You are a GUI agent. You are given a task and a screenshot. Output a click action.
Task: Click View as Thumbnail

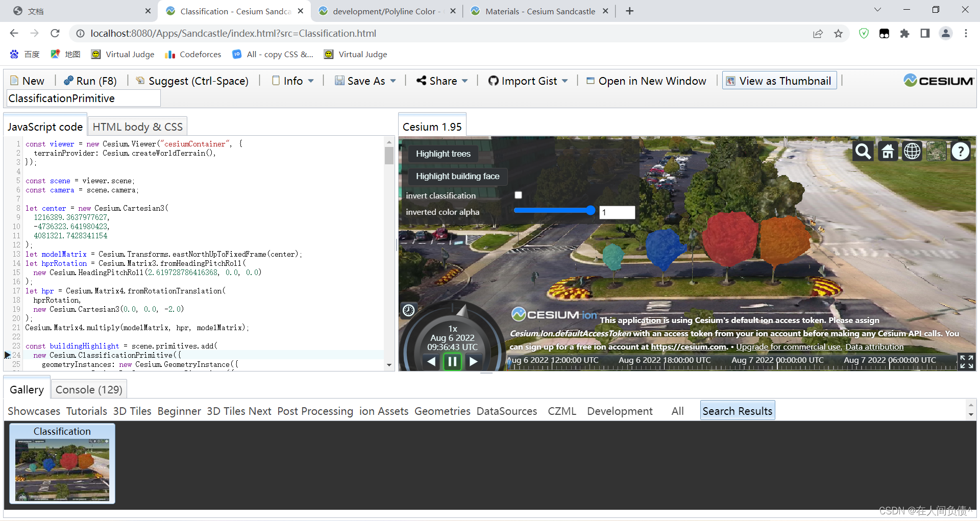click(x=779, y=81)
